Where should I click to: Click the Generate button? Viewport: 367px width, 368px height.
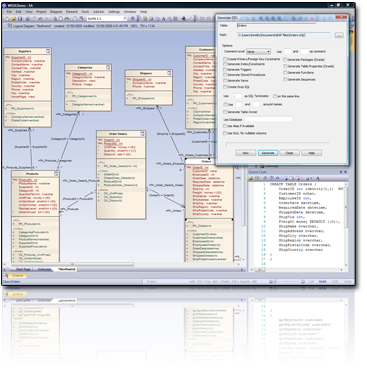pyautogui.click(x=268, y=153)
